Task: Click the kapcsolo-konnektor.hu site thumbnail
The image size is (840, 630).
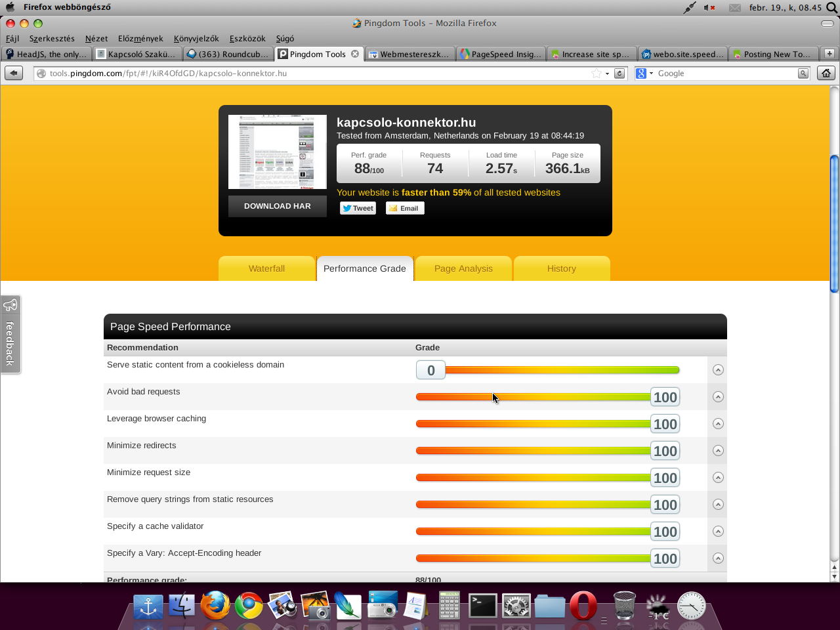Action: (278, 152)
